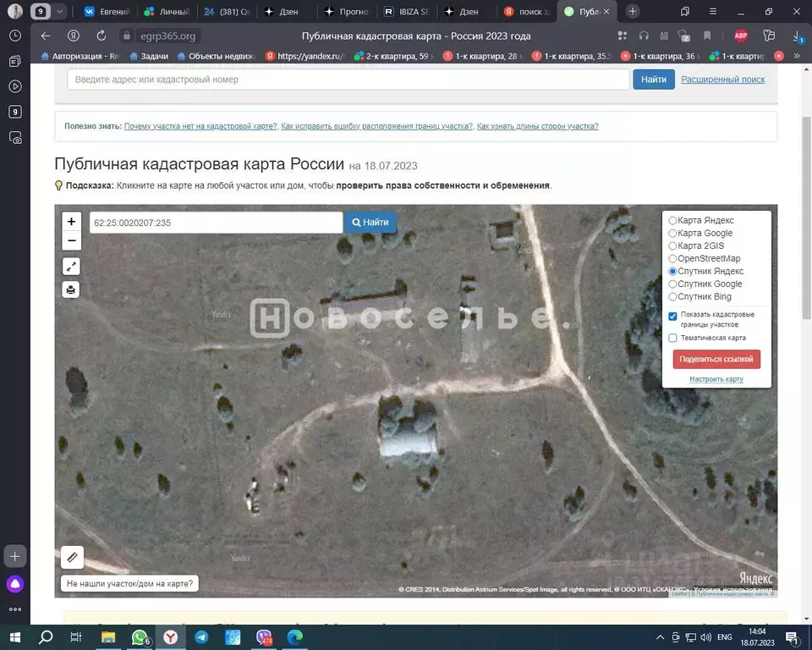This screenshot has height=650, width=812.
Task: Click the cadastral number input on the map
Action: pyautogui.click(x=216, y=223)
